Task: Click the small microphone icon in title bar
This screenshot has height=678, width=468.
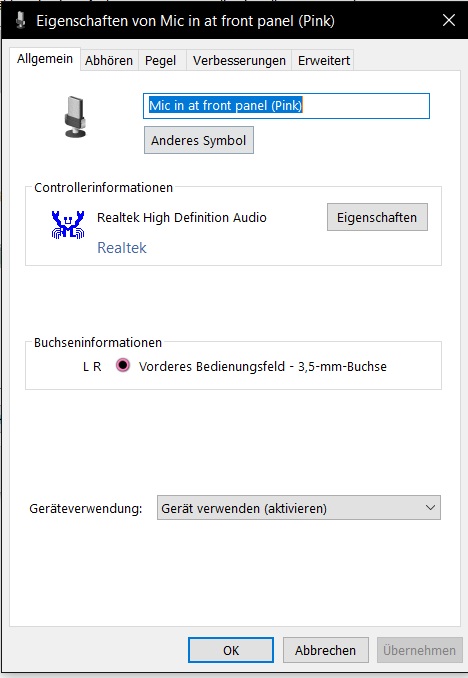Action: point(20,20)
